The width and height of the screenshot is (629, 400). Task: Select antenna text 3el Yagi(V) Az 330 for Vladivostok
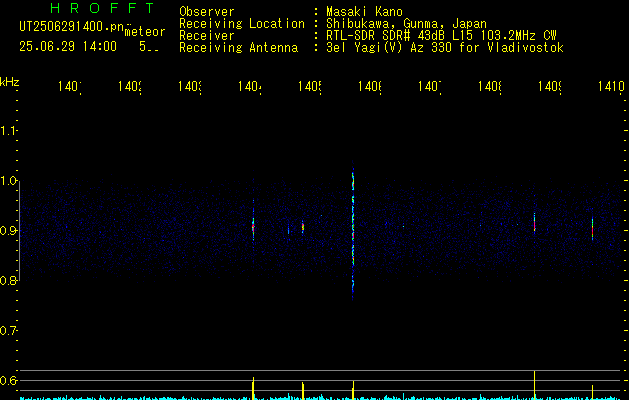coord(445,48)
